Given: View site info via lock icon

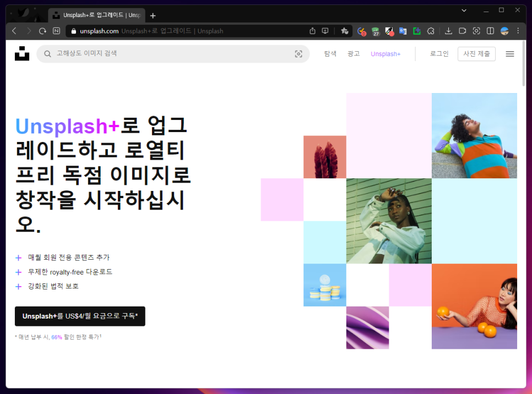Looking at the screenshot, I should pyautogui.click(x=73, y=31).
